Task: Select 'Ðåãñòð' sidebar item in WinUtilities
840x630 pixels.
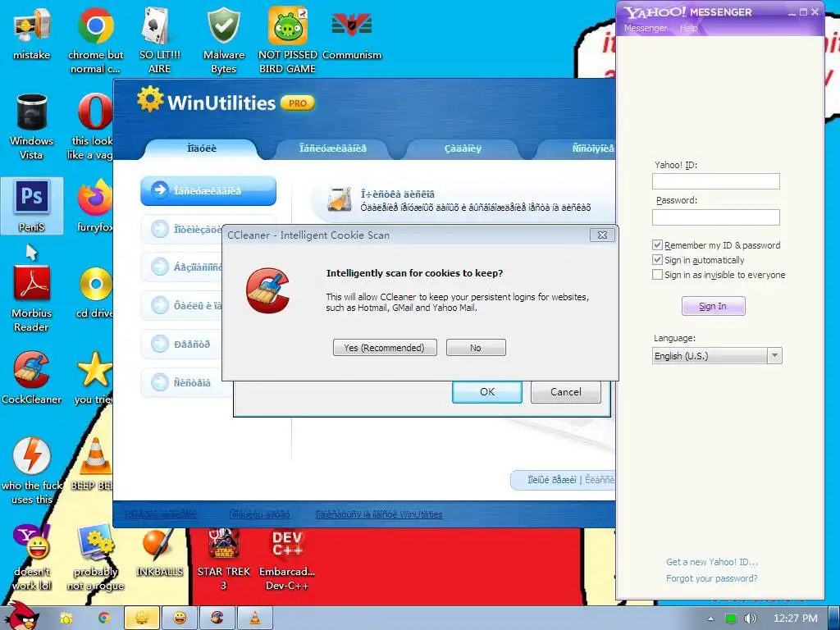Action: [x=182, y=344]
